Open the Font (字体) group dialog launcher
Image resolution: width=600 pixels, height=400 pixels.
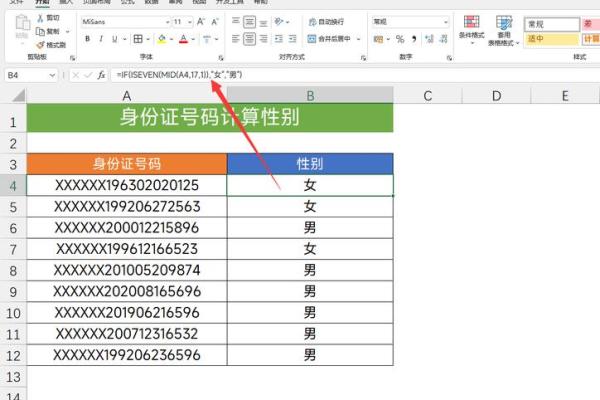pyautogui.click(x=221, y=58)
